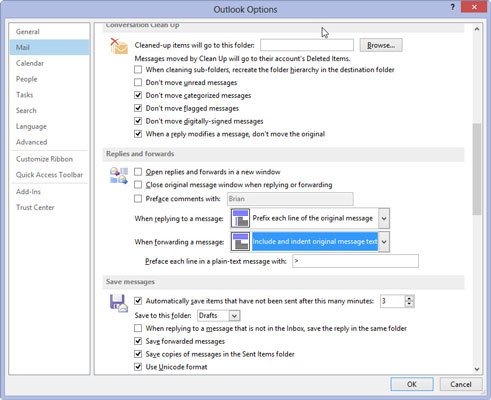Toggle Use Unicode format checkbox
Screen dimensions: 491x400
pyautogui.click(x=138, y=367)
